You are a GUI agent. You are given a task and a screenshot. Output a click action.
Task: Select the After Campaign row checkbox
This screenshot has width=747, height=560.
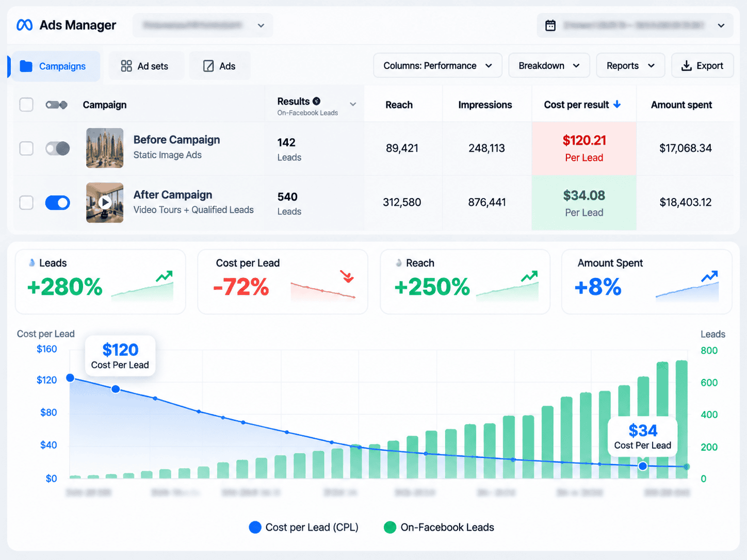[26, 203]
